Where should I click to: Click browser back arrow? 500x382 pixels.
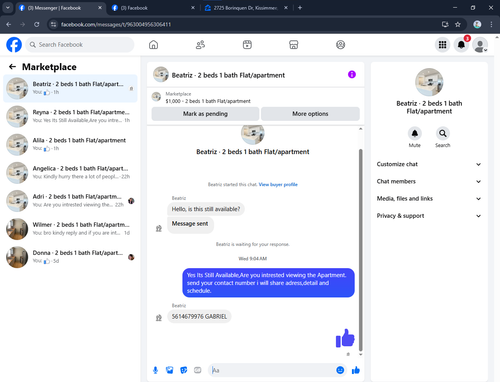coord(9,24)
